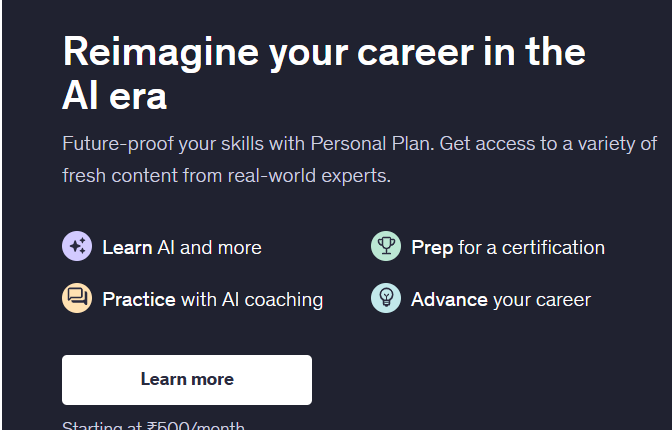The width and height of the screenshot is (672, 430).
Task: Click the "with AI coaching" text
Action: pyautogui.click(x=251, y=299)
